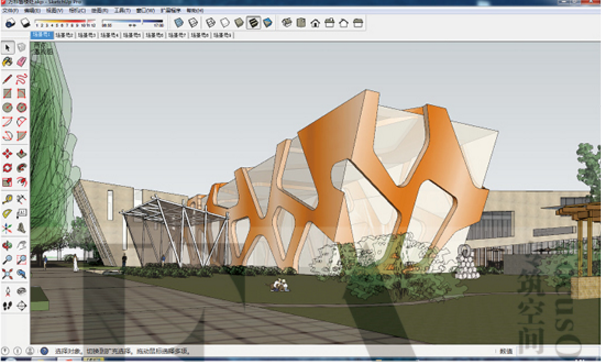Toggle X-ray face style

[179, 23]
